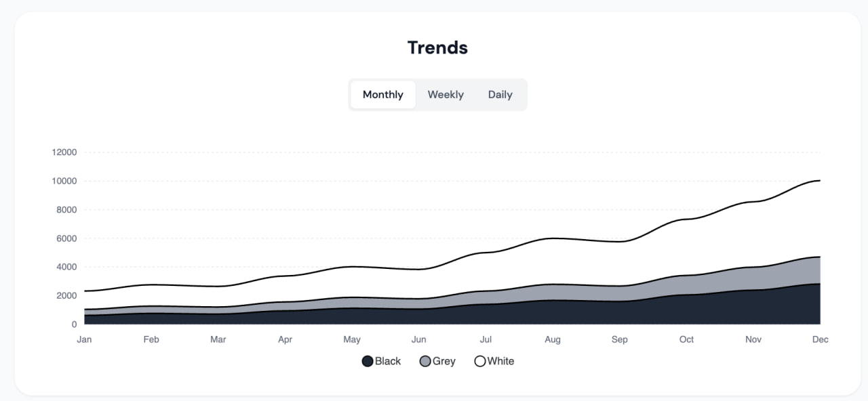The width and height of the screenshot is (868, 401).
Task: Click the Grey area band near Nov
Action: pyautogui.click(x=753, y=278)
